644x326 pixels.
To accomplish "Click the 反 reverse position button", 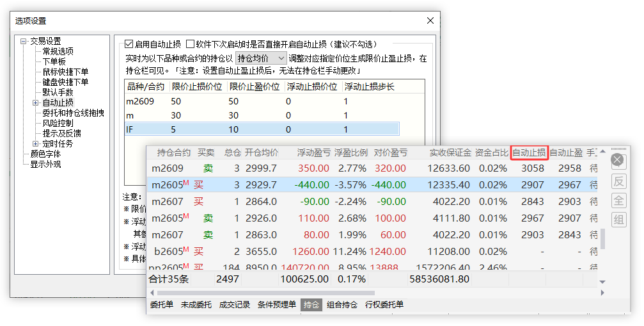I will [617, 181].
